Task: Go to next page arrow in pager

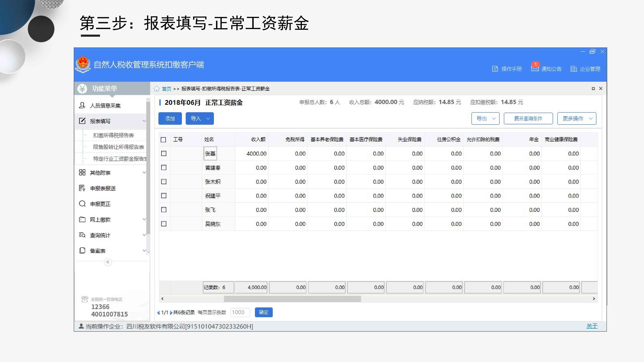Action: coord(171,313)
